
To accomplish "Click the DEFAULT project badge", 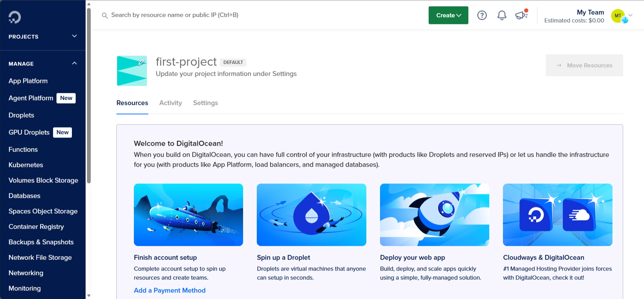I will 233,62.
